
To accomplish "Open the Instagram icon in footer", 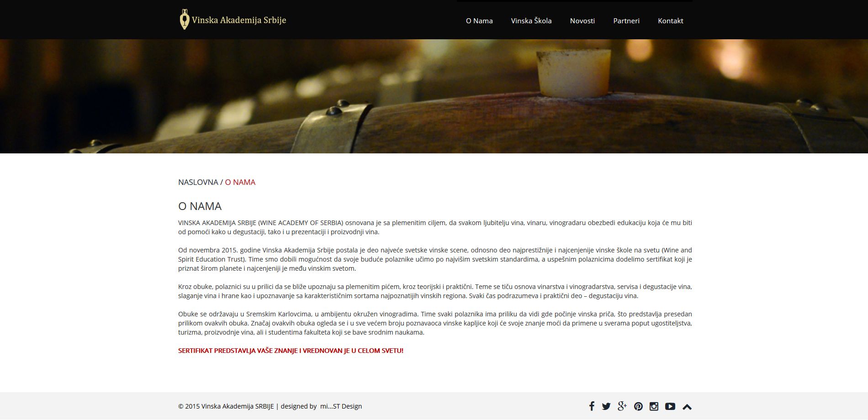I will click(654, 406).
